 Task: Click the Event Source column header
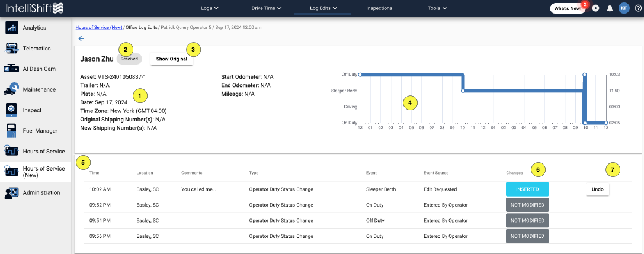436,173
